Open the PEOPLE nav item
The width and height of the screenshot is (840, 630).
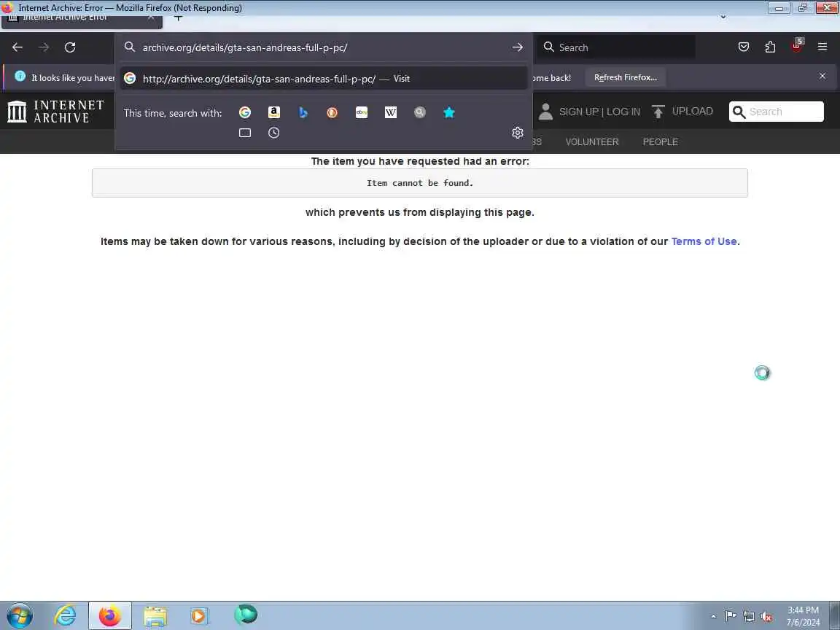click(x=660, y=142)
